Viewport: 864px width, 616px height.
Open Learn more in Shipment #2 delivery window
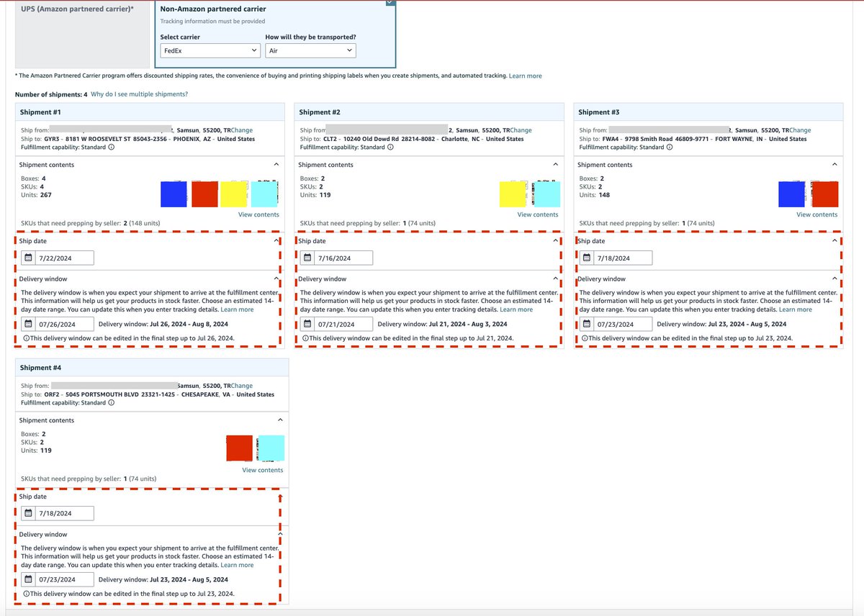coord(516,309)
